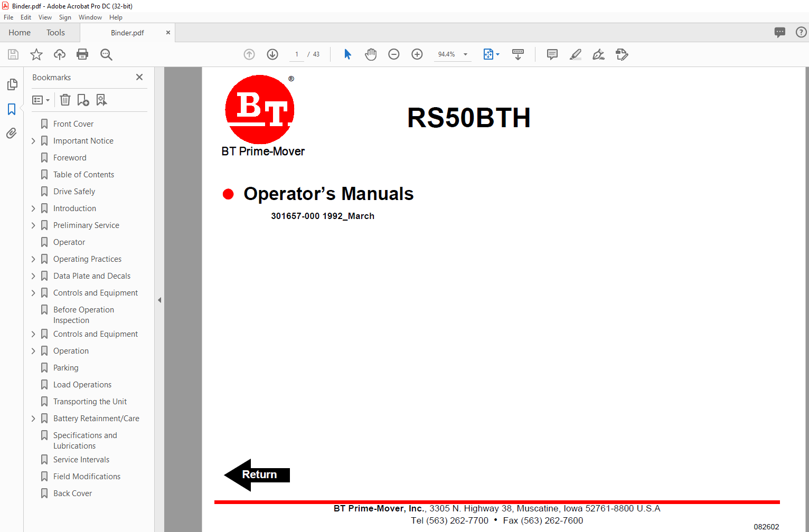This screenshot has height=532, width=809.
Task: Go to Front Cover bookmark
Action: tap(73, 124)
